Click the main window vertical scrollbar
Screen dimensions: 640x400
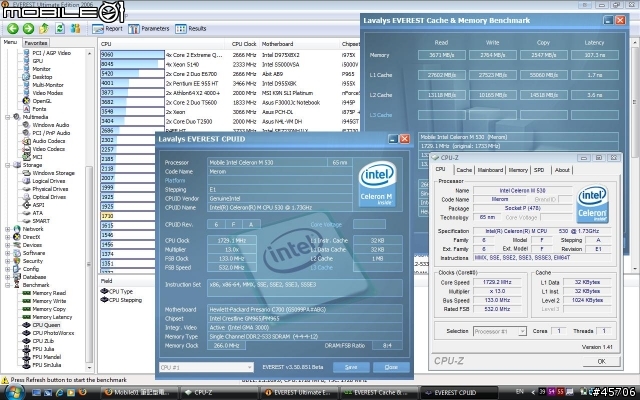[635, 155]
